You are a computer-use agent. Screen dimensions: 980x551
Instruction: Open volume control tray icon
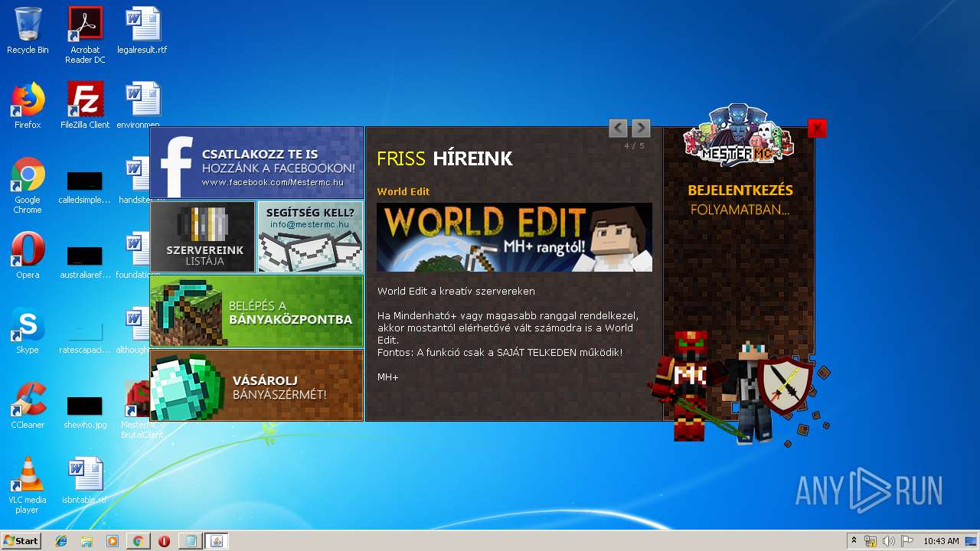pyautogui.click(x=888, y=541)
